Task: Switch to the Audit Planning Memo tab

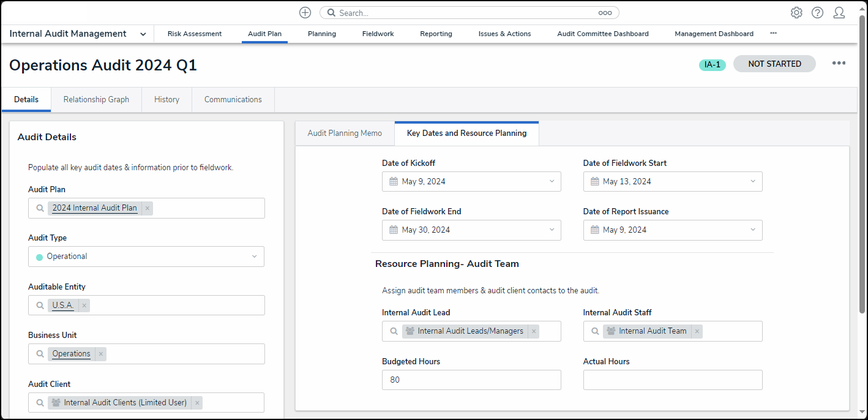Action: (345, 133)
